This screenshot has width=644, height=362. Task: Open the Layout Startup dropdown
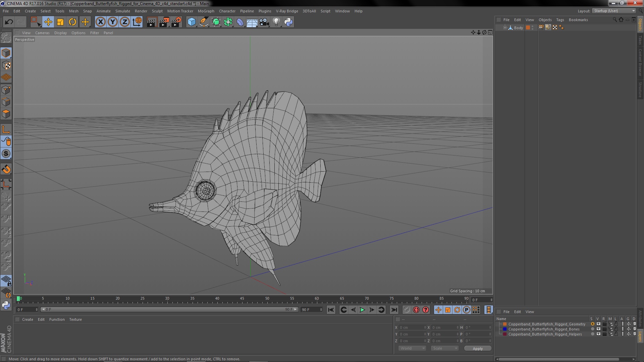click(x=614, y=11)
